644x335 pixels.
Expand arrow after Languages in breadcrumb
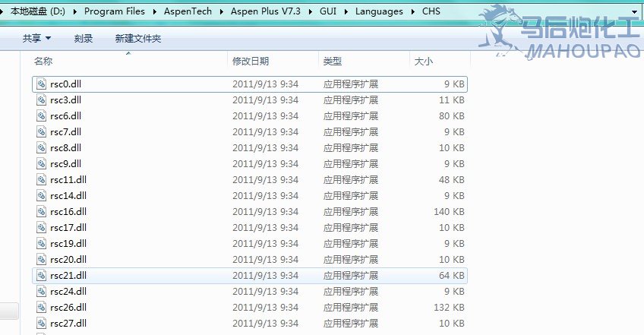413,11
